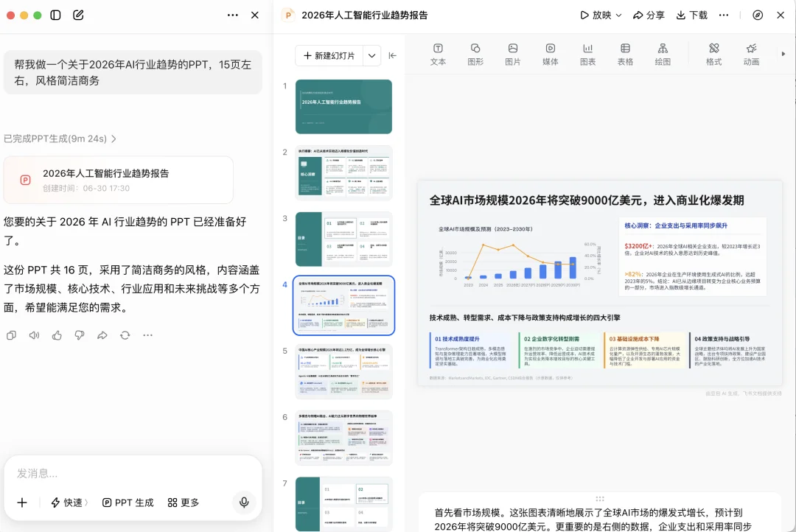The image size is (796, 532).
Task: Select the 图形 shape tool
Action: (x=475, y=55)
